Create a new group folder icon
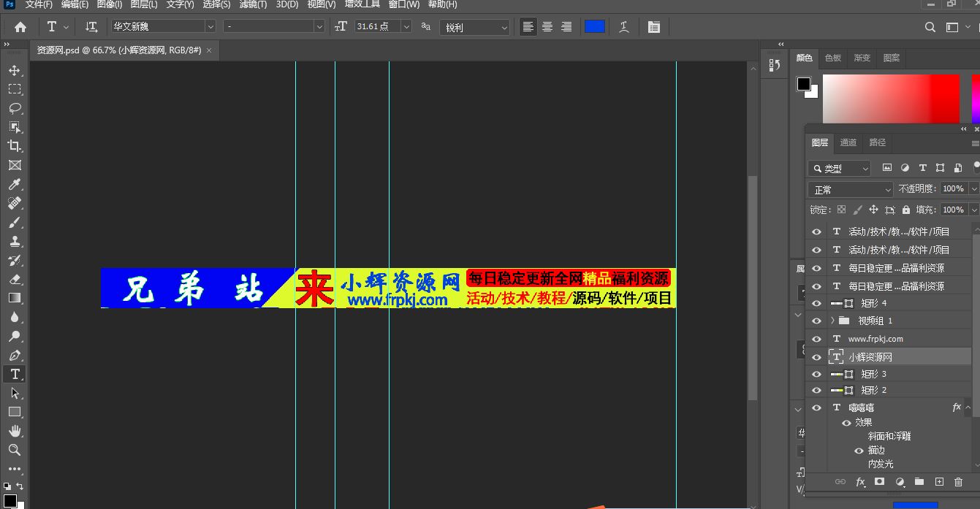Screen dimensions: 980x509 (x=919, y=482)
